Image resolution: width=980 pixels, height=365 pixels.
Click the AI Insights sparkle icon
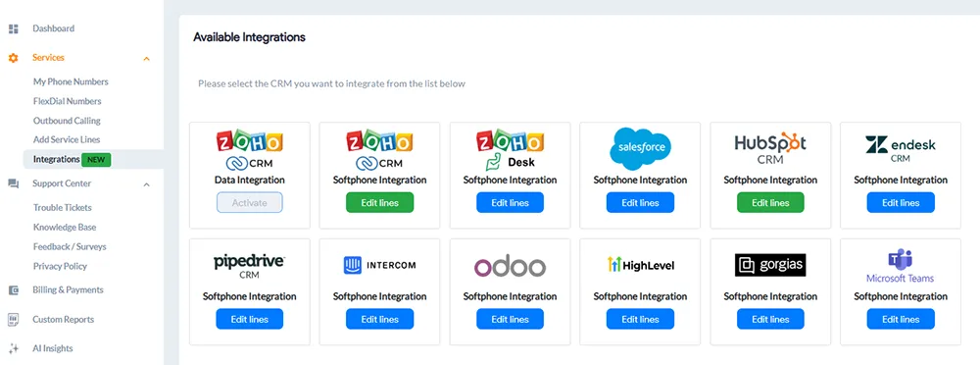(13, 348)
